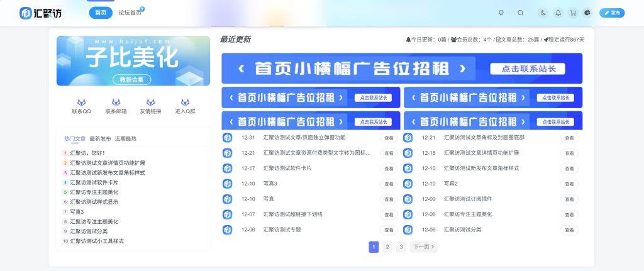
Task: Click 查看 for 汇聚访专注主题美化 row
Action: pyautogui.click(x=569, y=215)
